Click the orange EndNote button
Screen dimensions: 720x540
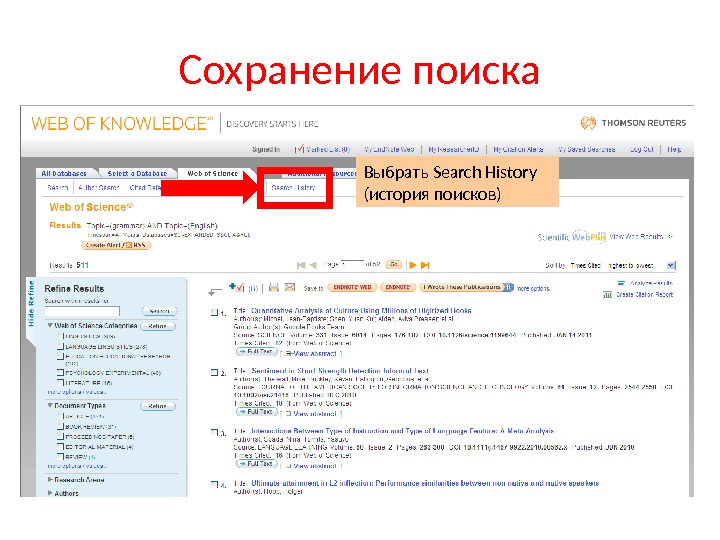coord(398,287)
